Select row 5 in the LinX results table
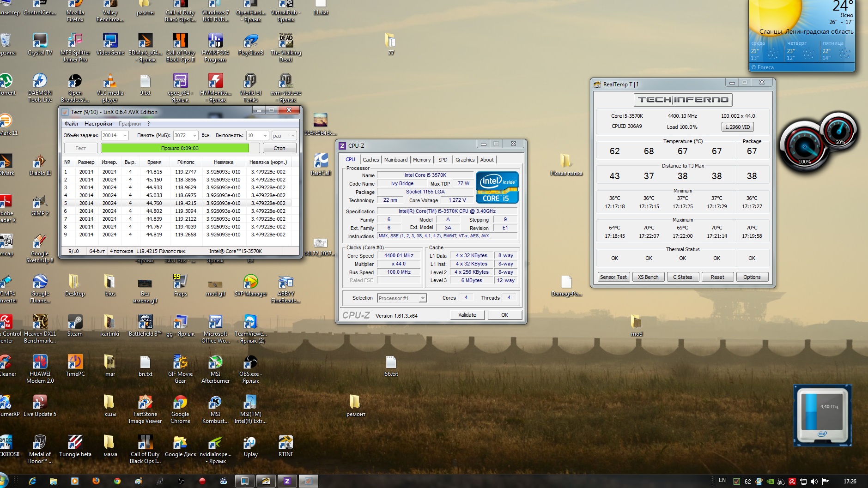The width and height of the screenshot is (868, 488). click(x=176, y=203)
